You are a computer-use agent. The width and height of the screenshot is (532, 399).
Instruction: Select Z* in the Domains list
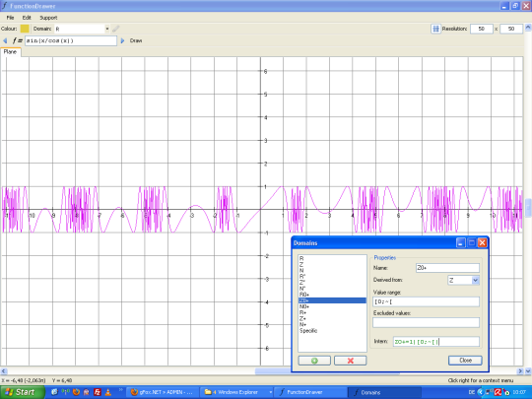[x=332, y=283]
